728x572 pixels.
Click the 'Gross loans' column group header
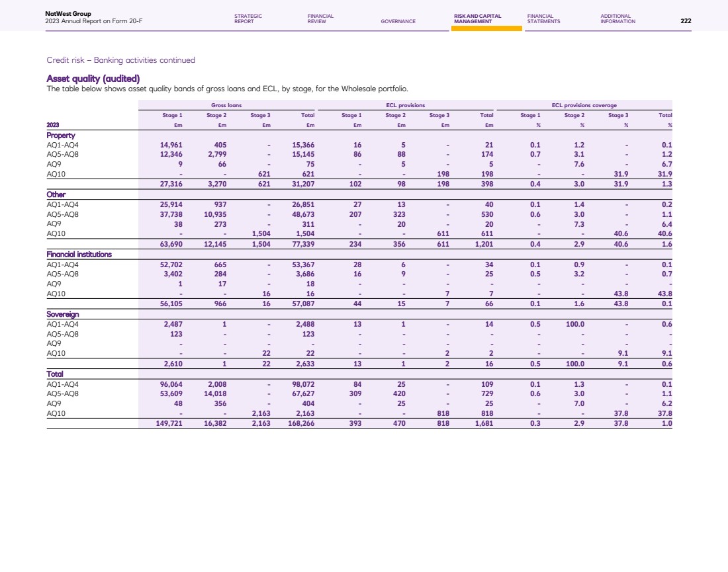[x=226, y=105]
